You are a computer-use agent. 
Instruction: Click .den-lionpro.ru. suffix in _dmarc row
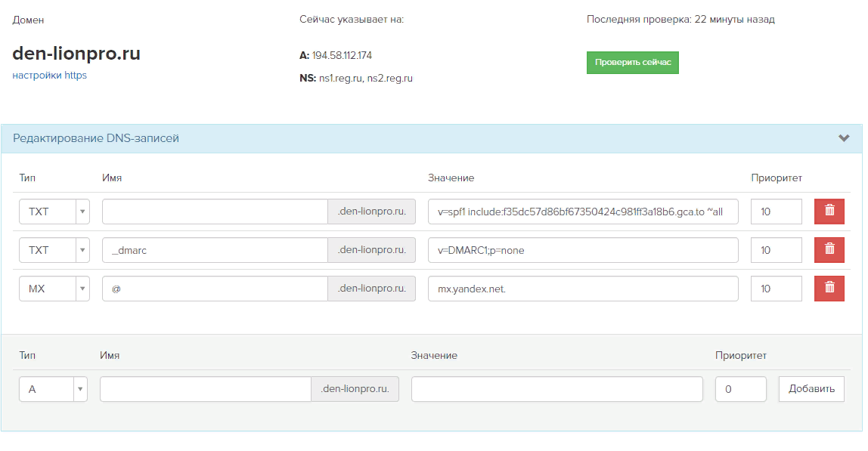point(371,250)
